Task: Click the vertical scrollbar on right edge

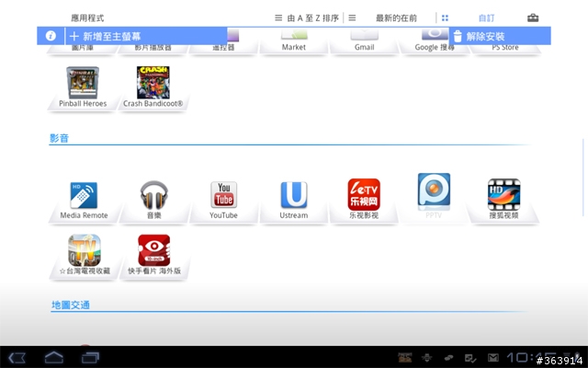Action: click(583, 178)
